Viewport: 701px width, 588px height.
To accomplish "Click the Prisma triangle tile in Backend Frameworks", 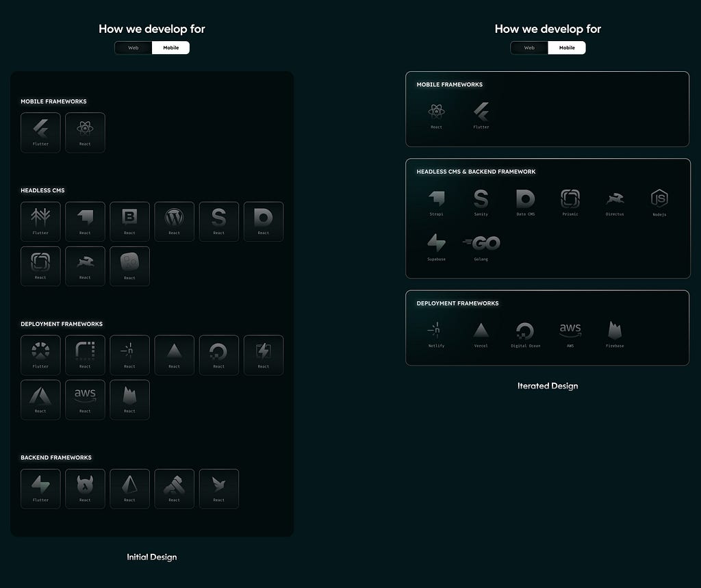I will tap(129, 489).
